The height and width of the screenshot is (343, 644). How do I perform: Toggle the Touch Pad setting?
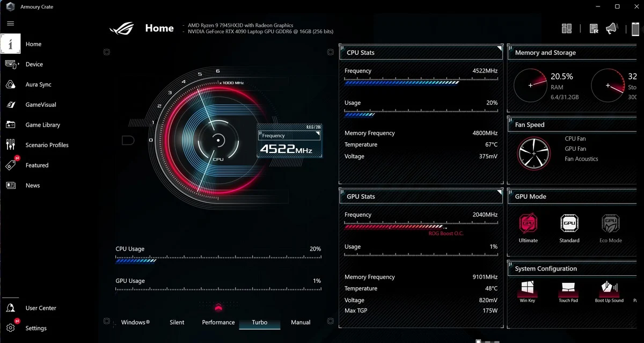tap(568, 291)
